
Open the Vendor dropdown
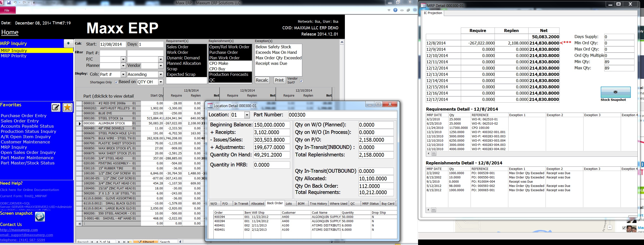[161, 66]
